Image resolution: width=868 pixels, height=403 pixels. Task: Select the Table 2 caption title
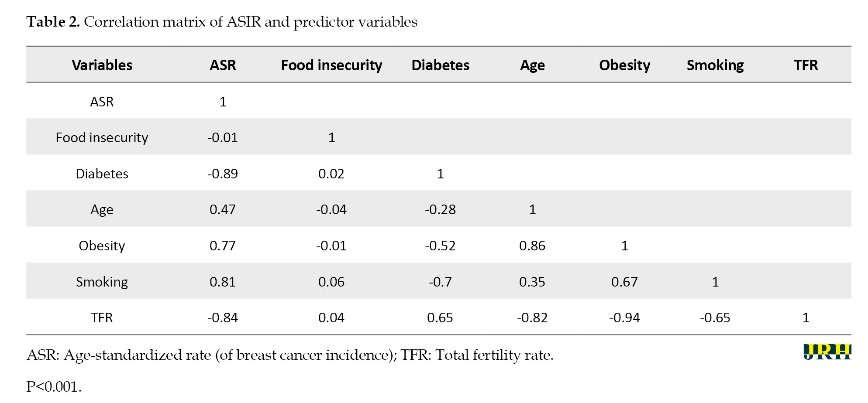(x=222, y=22)
